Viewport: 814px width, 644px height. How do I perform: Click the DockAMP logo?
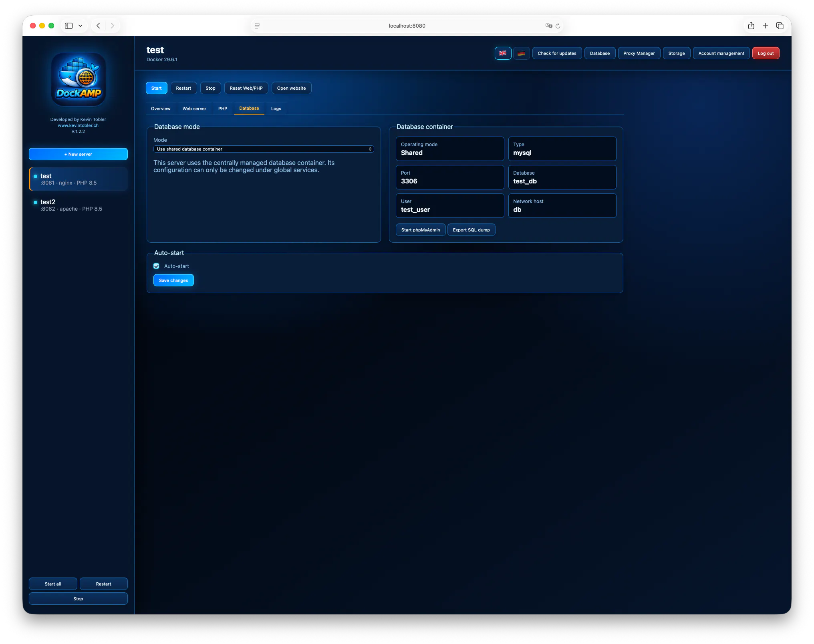[79, 80]
